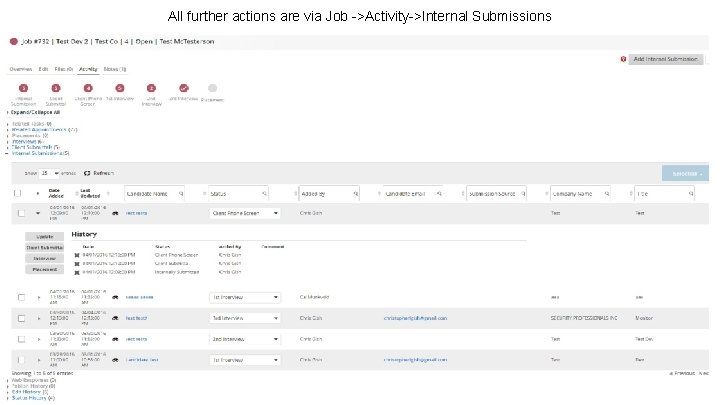Open the Notes tab
Image resolution: width=720 pixels, height=405 pixels.
[116, 70]
